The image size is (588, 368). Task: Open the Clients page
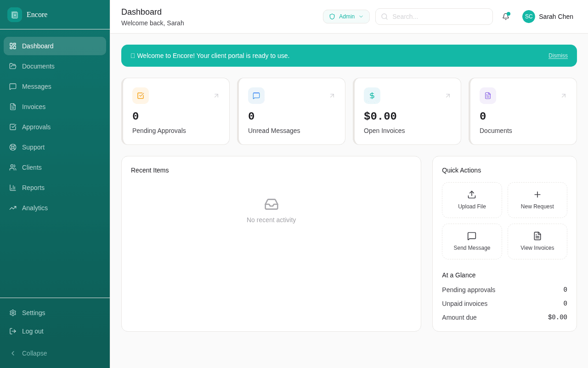click(32, 167)
